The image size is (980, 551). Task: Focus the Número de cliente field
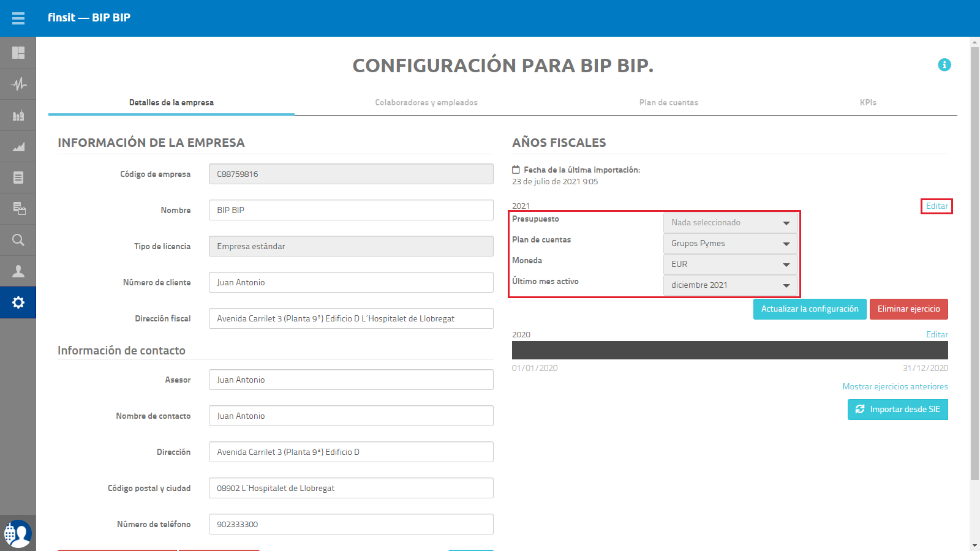pos(351,282)
